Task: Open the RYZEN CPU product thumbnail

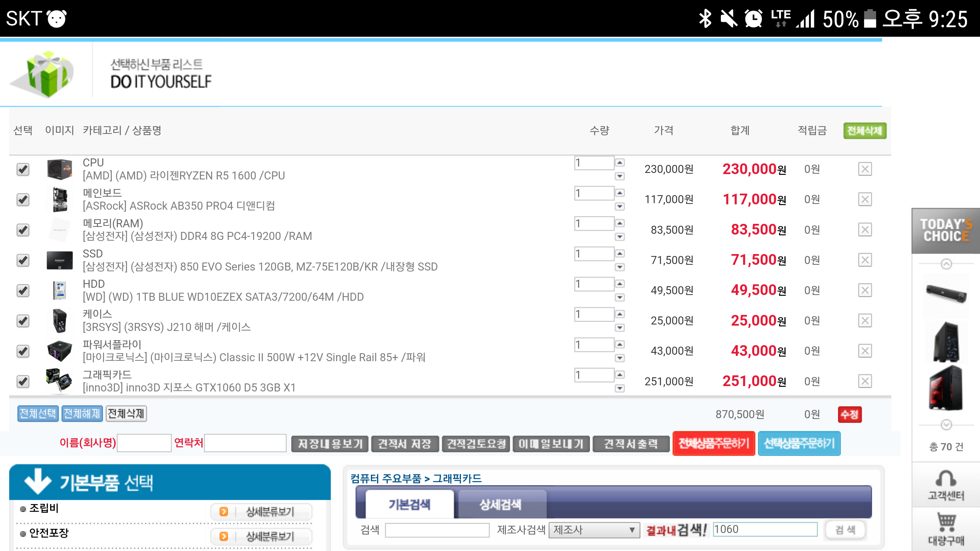Action: (59, 169)
